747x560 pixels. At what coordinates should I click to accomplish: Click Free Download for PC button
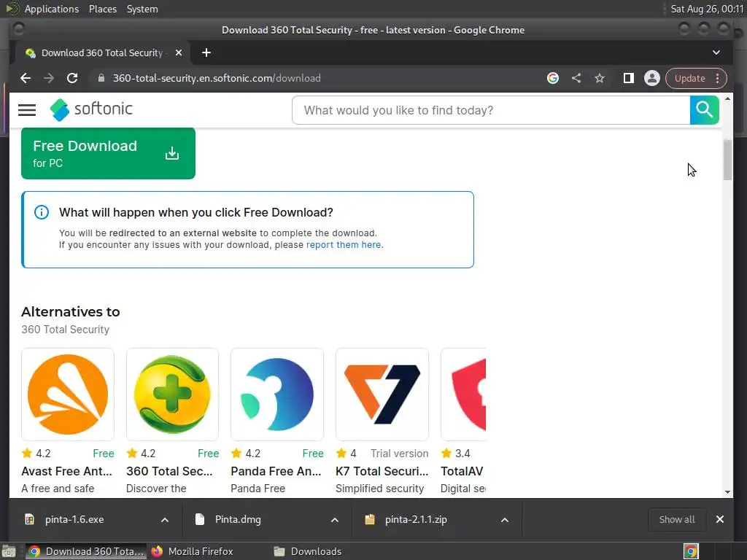108,153
